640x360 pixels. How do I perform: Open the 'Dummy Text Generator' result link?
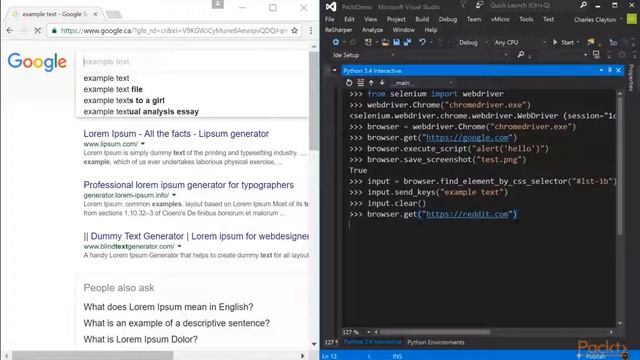click(196, 236)
